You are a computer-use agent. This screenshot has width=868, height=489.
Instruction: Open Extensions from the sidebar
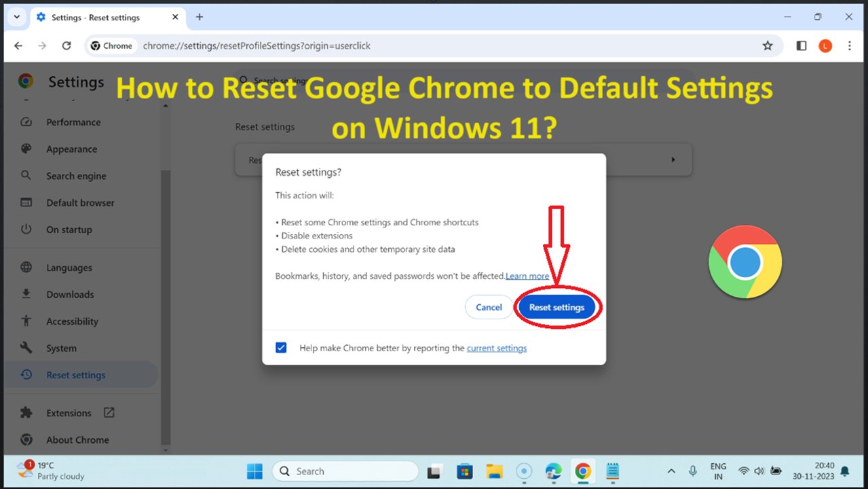pyautogui.click(x=69, y=413)
